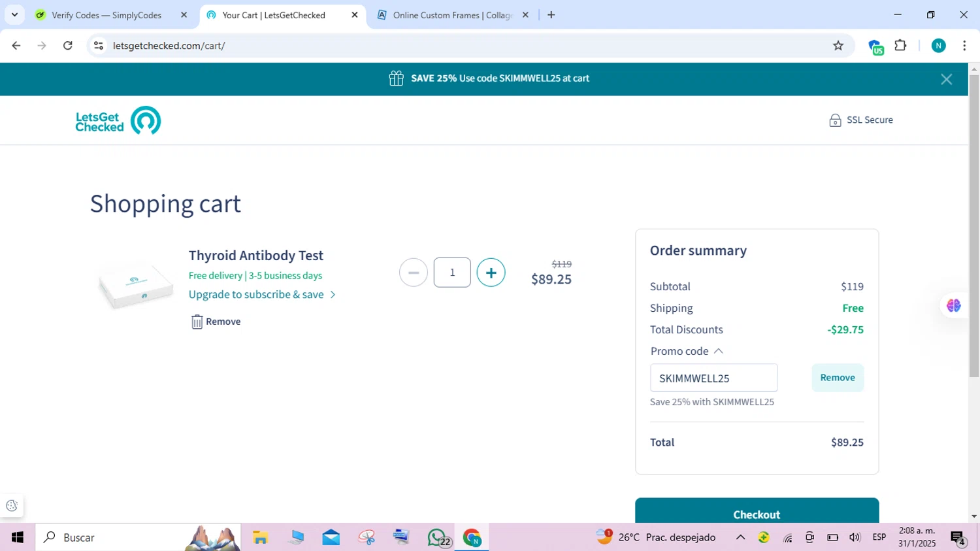The height and width of the screenshot is (551, 980).
Task: Open the cookie settings icon
Action: pyautogui.click(x=12, y=506)
